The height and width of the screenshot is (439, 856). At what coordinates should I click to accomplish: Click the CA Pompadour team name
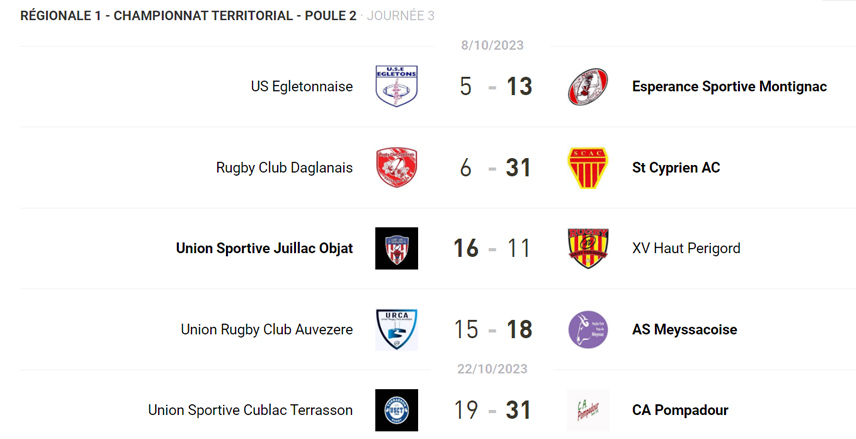[680, 410]
